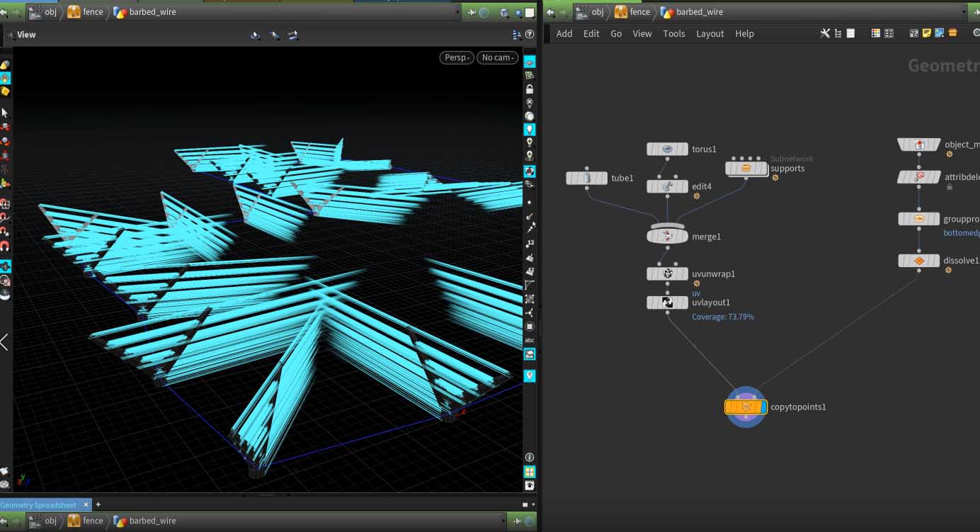Viewport: 980px width, 532px height.
Task: Click the torus1 node in the network
Action: coord(667,149)
